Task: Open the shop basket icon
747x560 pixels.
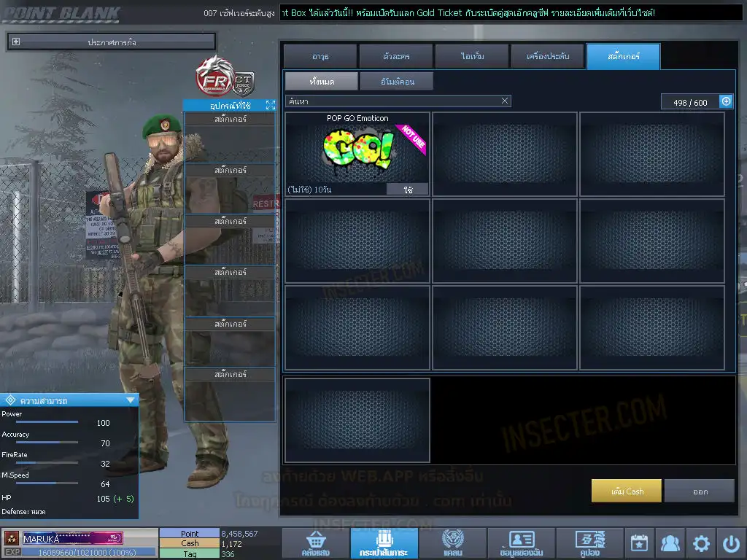Action: tap(315, 543)
